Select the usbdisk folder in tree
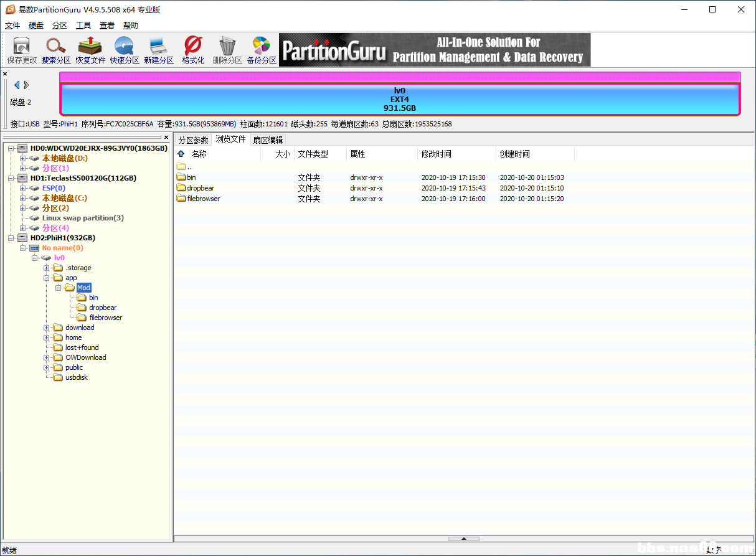The width and height of the screenshot is (756, 556). pos(76,377)
